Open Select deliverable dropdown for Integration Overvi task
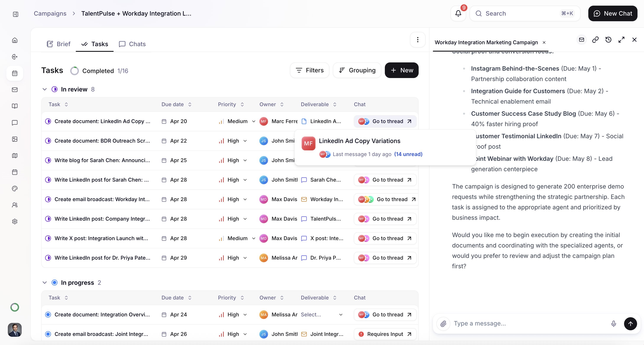This screenshot has height=345, width=644. [322, 314]
